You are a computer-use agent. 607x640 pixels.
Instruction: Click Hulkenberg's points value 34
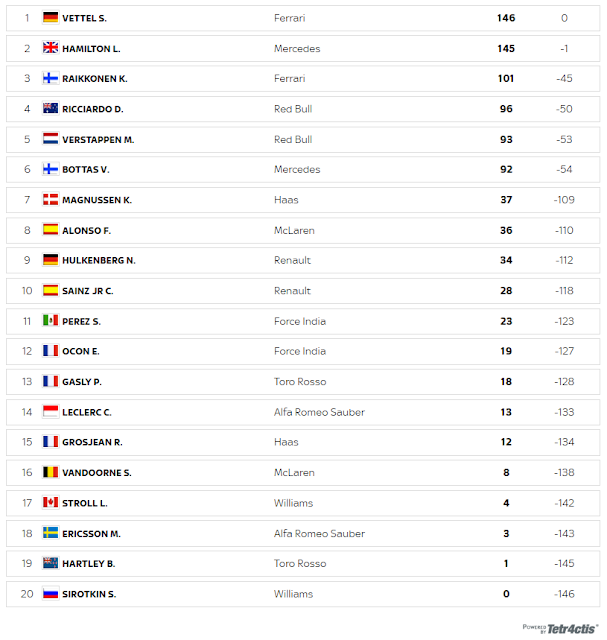[506, 260]
